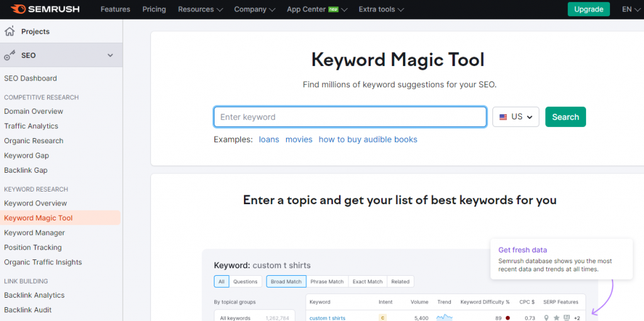Screen dimensions: 644x321
Task: Select Position Tracking in sidebar
Action: click(33, 248)
